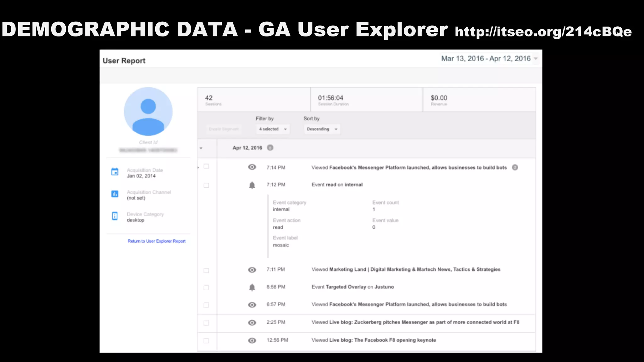Click the count badge after the 7:14 PM page title
The image size is (644, 362).
pos(515,167)
